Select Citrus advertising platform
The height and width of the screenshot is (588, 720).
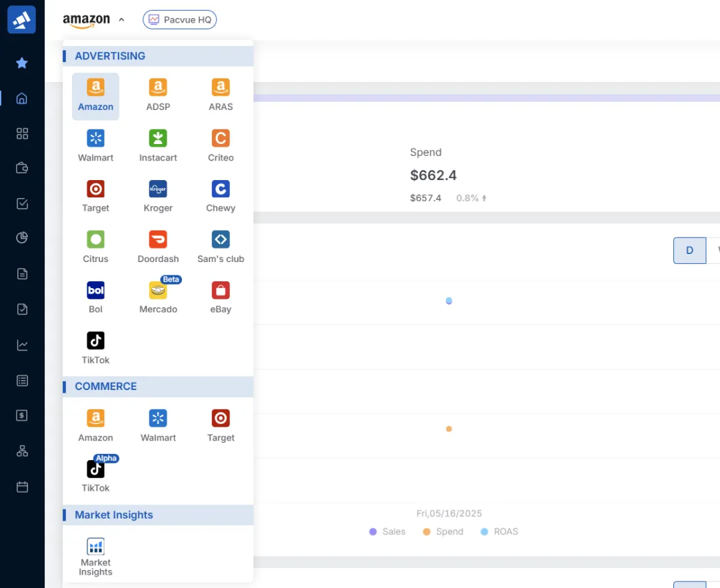coord(95,247)
